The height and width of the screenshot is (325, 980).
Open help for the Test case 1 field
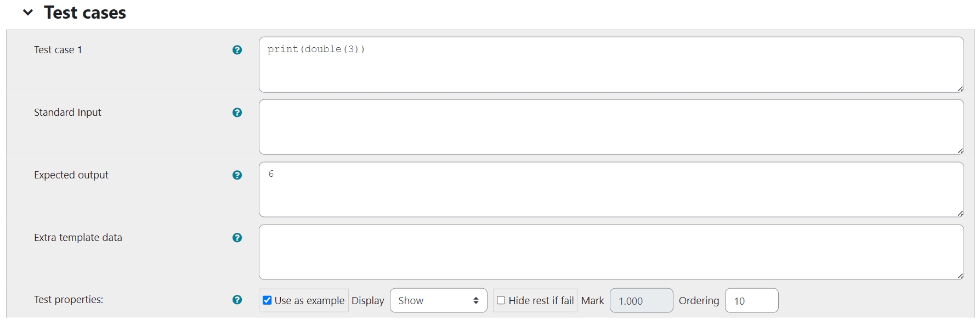click(x=237, y=49)
